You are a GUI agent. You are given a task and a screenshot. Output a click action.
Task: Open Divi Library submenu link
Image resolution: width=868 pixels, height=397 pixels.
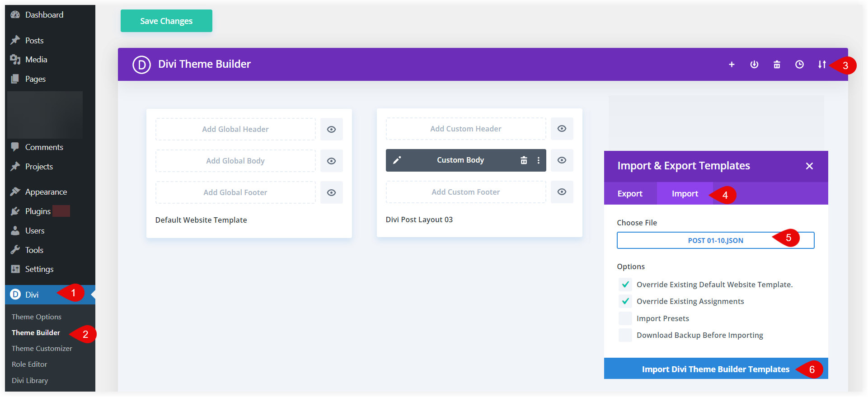(30, 380)
